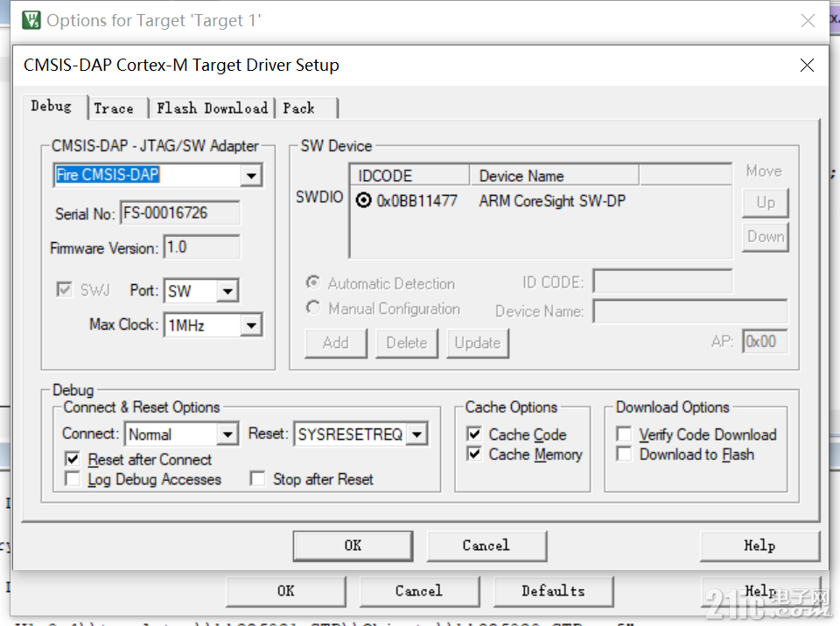Close the CMSIS-DAP Target Driver Setup dialog
This screenshot has height=626, width=840.
click(x=807, y=66)
